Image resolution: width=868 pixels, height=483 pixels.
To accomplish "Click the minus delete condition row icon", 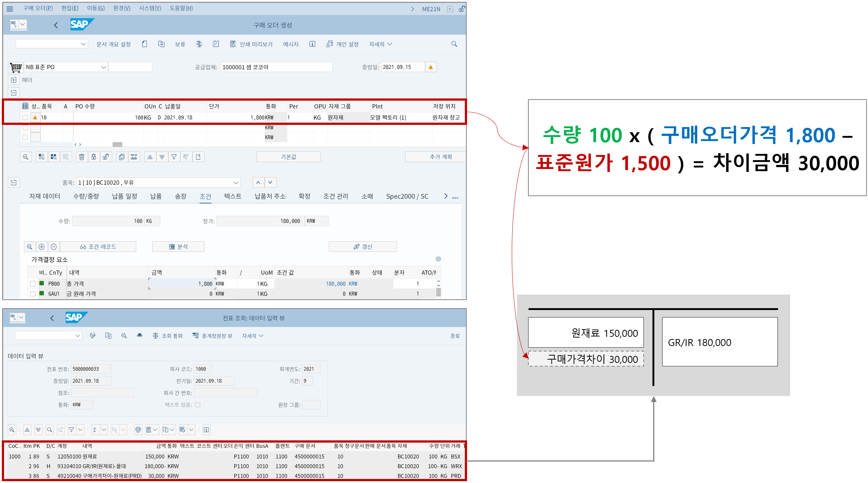I will [x=54, y=247].
